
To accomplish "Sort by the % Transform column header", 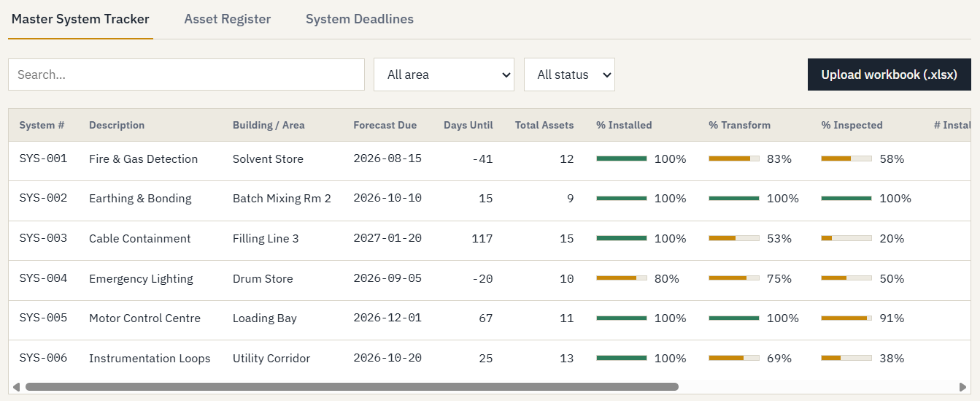I will pos(739,125).
